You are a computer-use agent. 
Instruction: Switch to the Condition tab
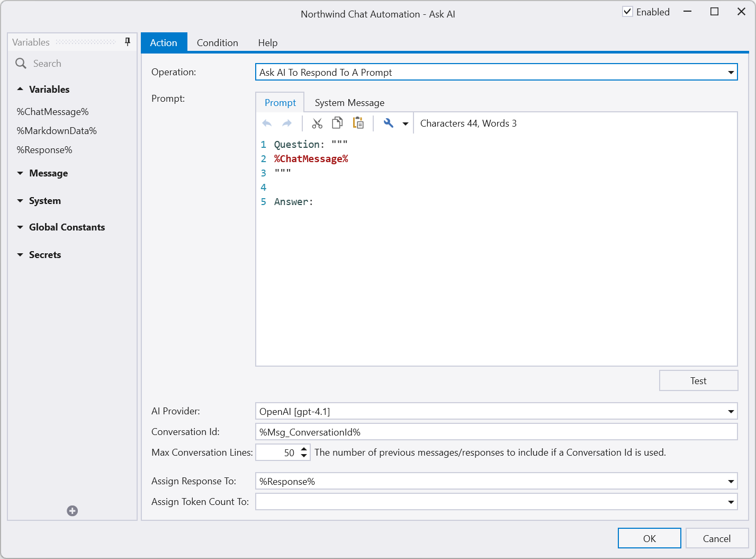tap(218, 42)
